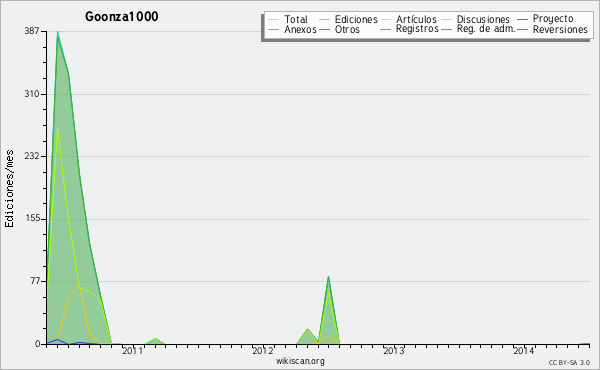Click the Artículos legend label
This screenshot has height=370, width=600.
coord(416,20)
